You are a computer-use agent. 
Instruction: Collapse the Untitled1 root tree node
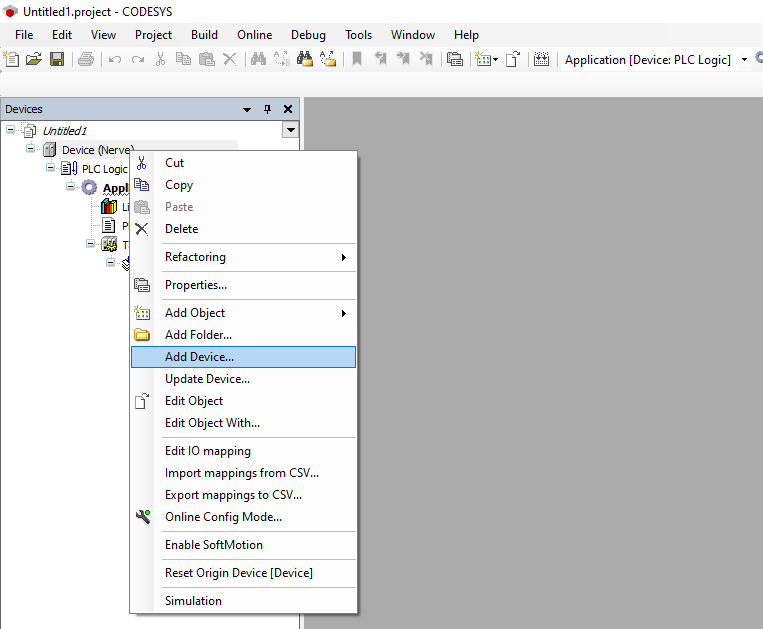click(x=11, y=130)
